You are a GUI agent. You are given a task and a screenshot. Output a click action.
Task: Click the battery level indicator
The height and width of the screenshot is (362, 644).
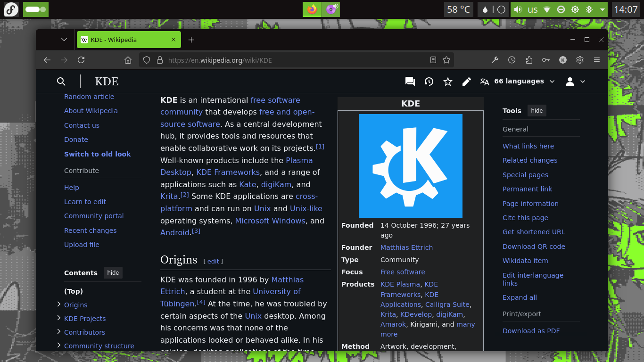tap(35, 9)
